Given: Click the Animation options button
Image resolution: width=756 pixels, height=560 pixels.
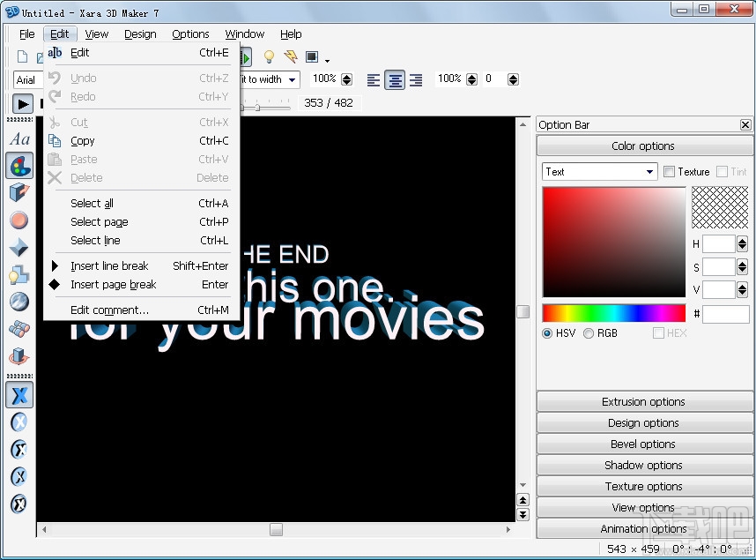Looking at the screenshot, I should tap(643, 528).
